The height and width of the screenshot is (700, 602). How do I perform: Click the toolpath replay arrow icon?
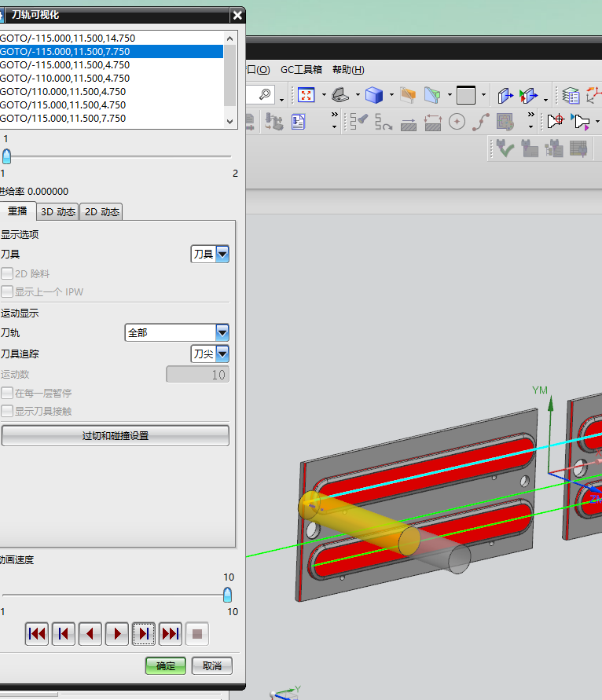384,122
